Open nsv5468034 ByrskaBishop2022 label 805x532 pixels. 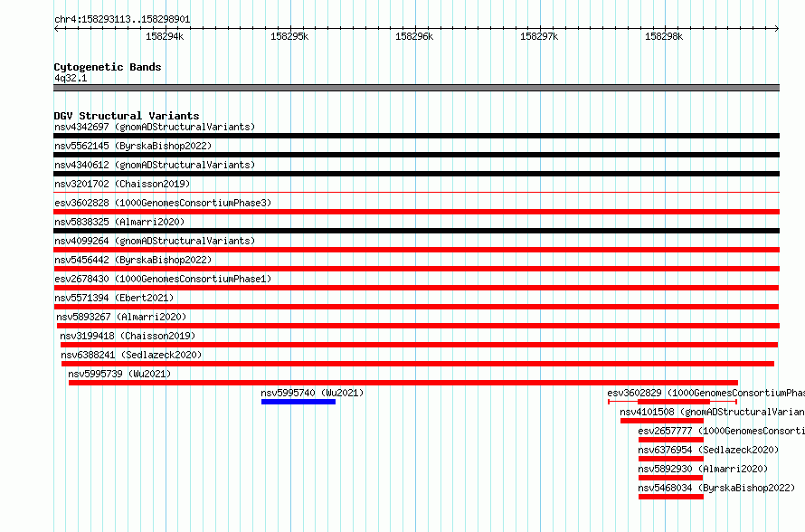pyautogui.click(x=716, y=488)
